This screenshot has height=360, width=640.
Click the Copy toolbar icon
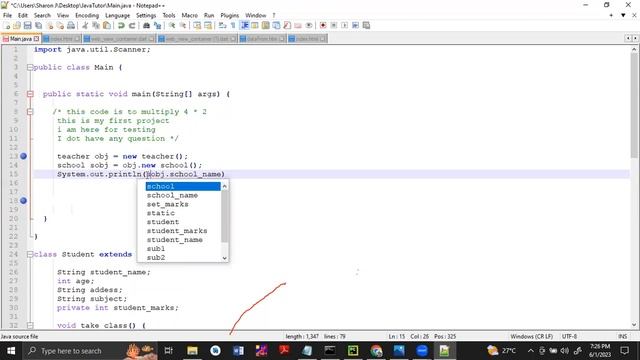coord(96,25)
